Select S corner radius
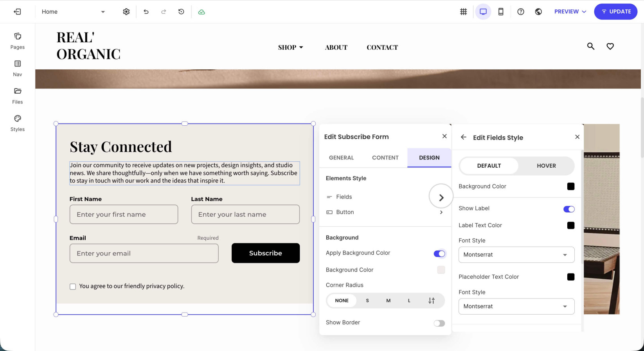Viewport: 644px width, 351px height. [367, 300]
